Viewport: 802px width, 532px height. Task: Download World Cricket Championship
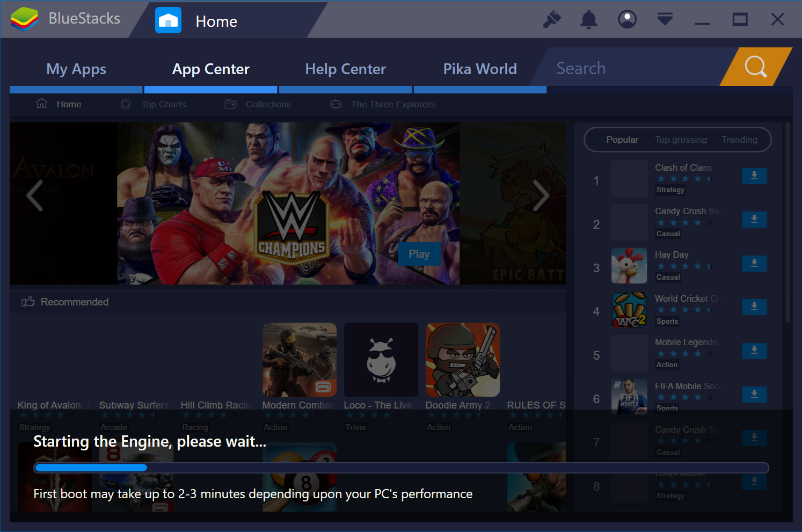point(754,307)
